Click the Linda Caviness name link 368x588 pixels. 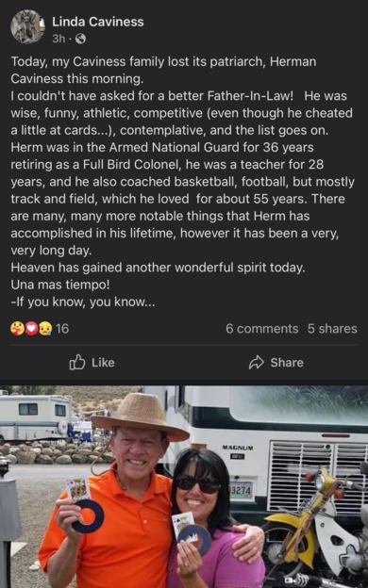97,22
